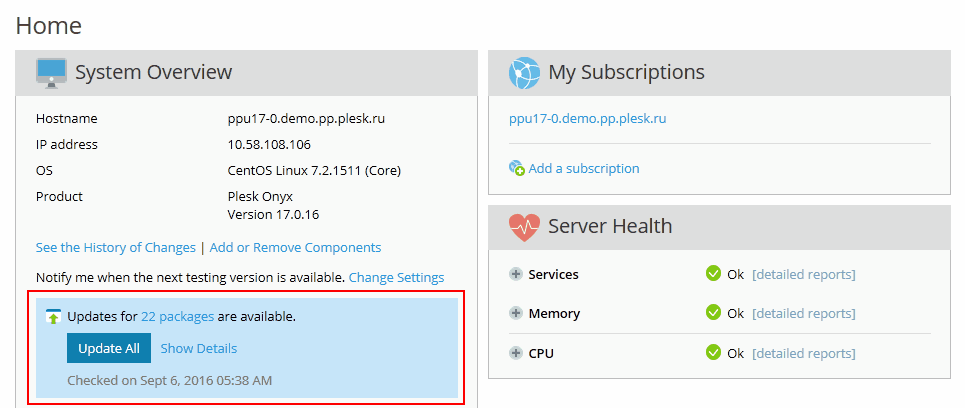Click the Server Health heart icon
This screenshot has height=408, width=965.
524,227
